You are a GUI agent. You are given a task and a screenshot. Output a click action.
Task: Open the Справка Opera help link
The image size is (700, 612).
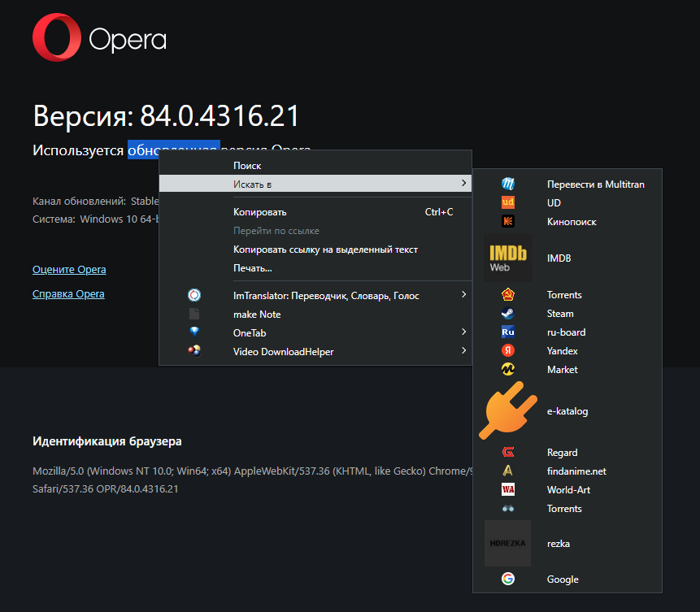[x=68, y=294]
